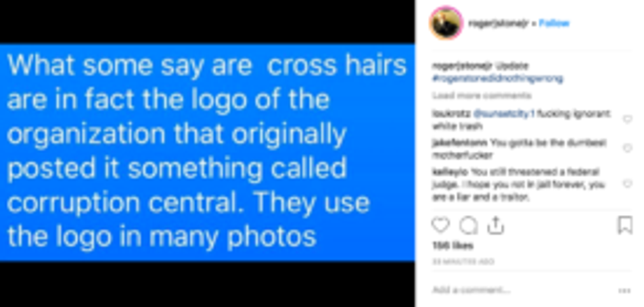This screenshot has width=644, height=307.
Task: Expand 'Load more comments'
Action: [x=481, y=95]
